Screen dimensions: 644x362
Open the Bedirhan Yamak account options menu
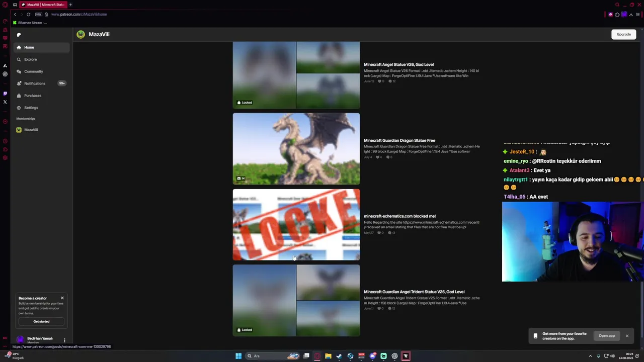(x=64, y=340)
